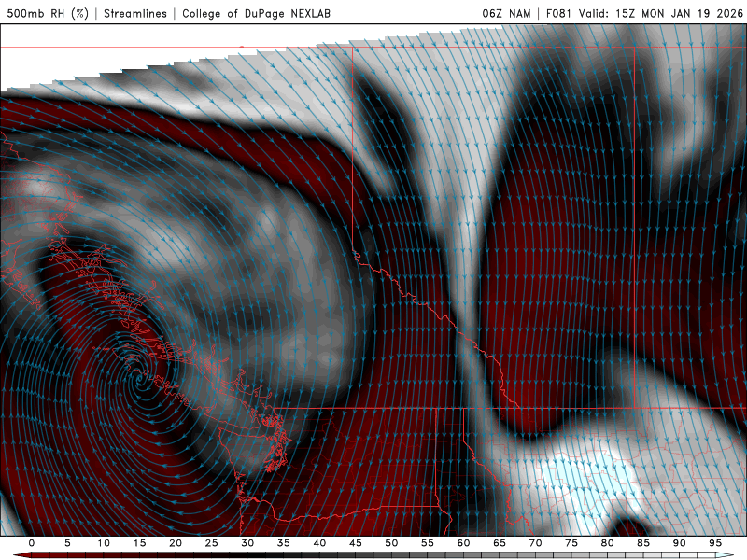Screen dimensions: 747x560
Task: Click the "F081" forecast hour label
Action: [558, 13]
